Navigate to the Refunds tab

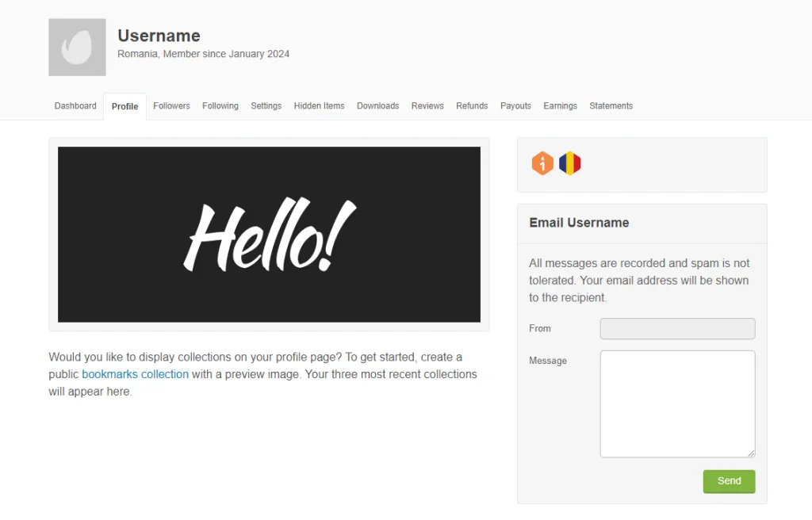click(x=472, y=106)
